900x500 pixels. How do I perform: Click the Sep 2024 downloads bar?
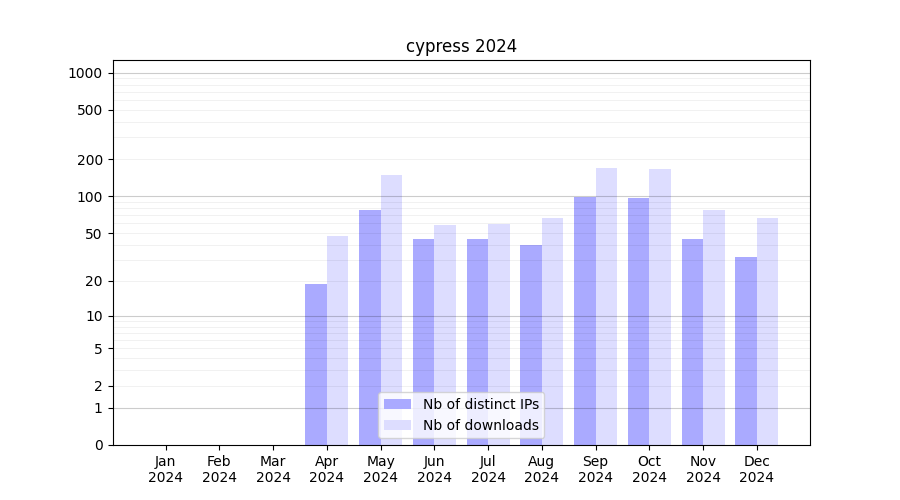tap(606, 300)
